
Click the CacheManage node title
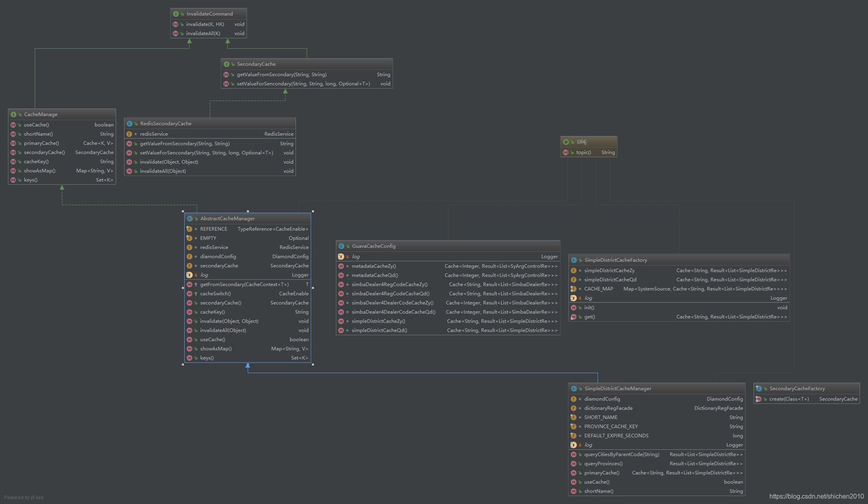pos(41,115)
